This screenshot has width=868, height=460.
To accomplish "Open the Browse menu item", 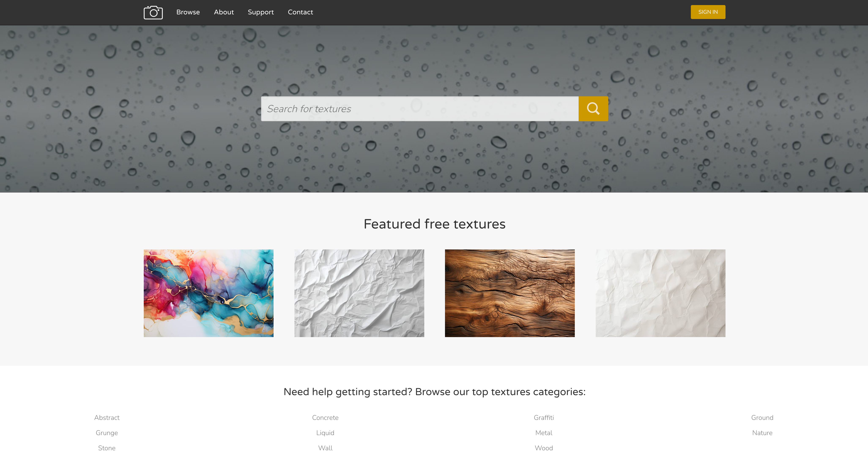I will click(x=188, y=12).
